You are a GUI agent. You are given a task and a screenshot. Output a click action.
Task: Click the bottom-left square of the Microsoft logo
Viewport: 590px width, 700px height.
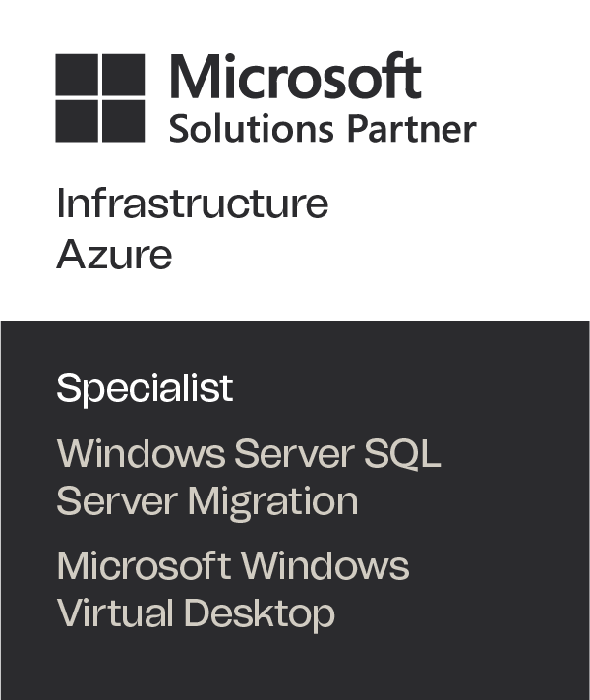click(76, 121)
